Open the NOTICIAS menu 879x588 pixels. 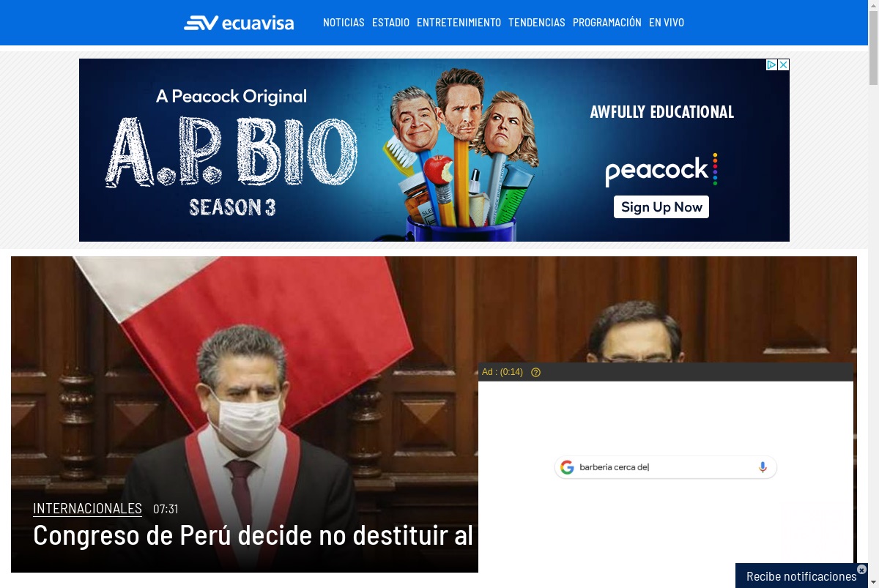tap(344, 23)
